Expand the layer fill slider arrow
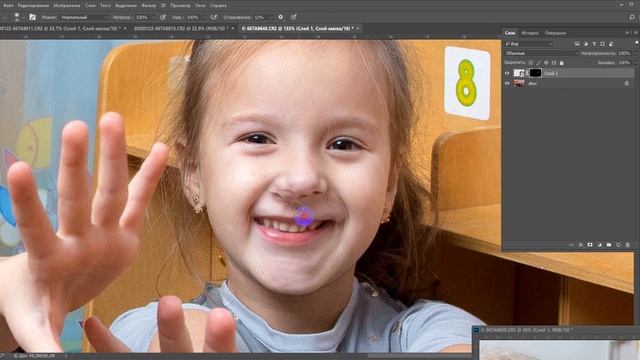This screenshot has width=640, height=360. coord(635,63)
